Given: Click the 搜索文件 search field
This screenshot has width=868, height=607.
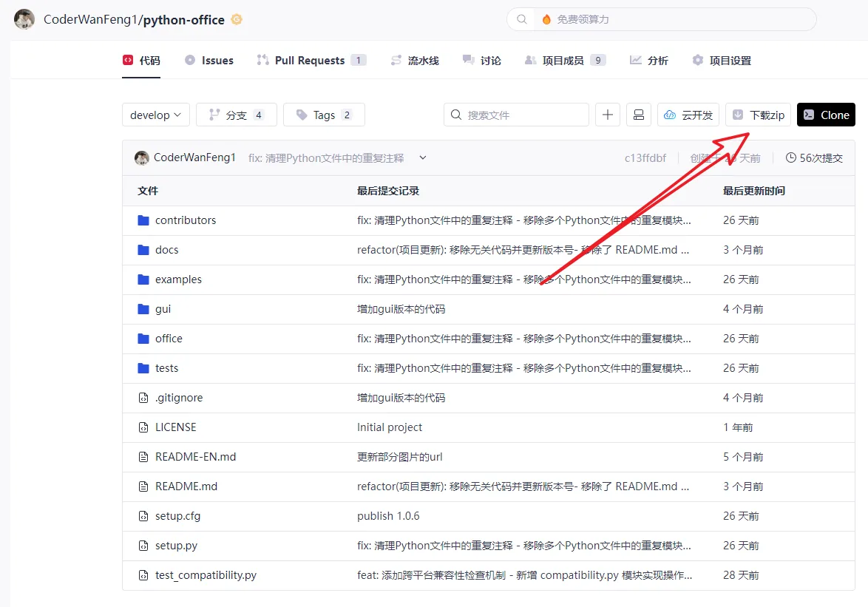Looking at the screenshot, I should coord(516,115).
